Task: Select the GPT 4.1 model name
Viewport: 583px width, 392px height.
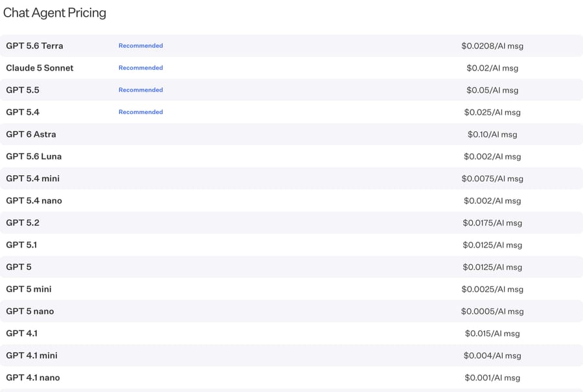Action: [x=21, y=333]
